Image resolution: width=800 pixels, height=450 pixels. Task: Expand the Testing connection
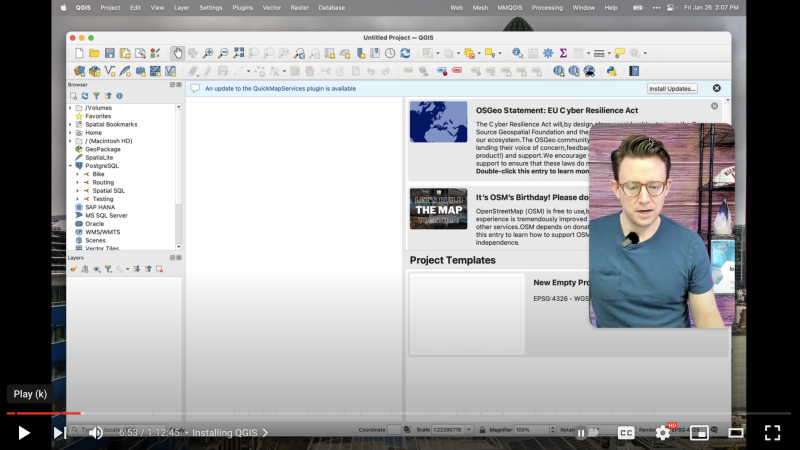tap(78, 199)
